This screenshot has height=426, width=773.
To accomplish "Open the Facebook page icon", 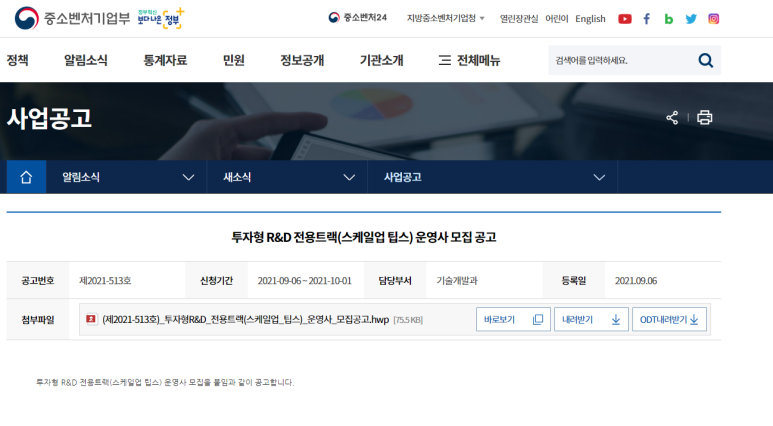I will [647, 19].
